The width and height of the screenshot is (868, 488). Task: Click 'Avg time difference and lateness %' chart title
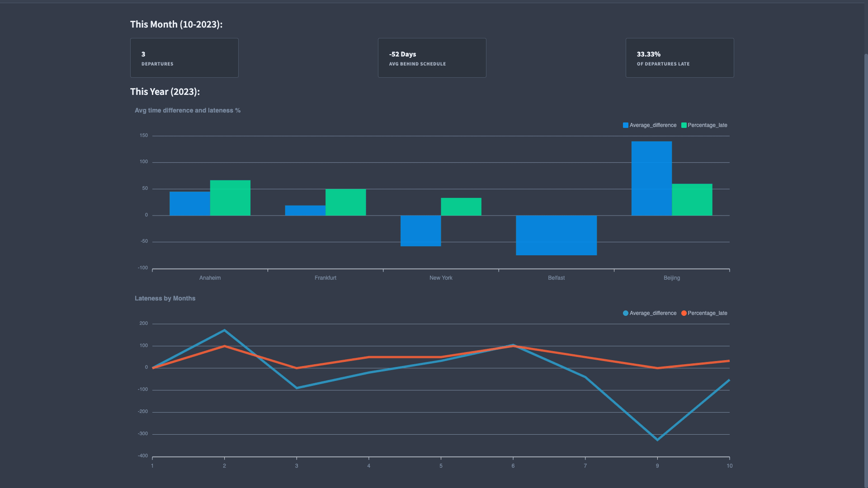pos(188,110)
